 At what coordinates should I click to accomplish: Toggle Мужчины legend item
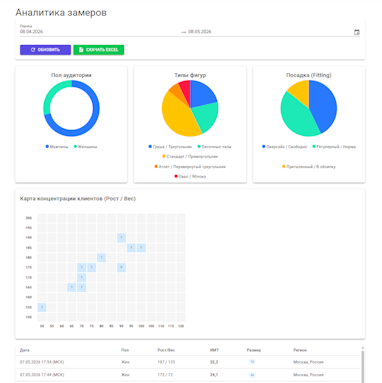point(57,147)
